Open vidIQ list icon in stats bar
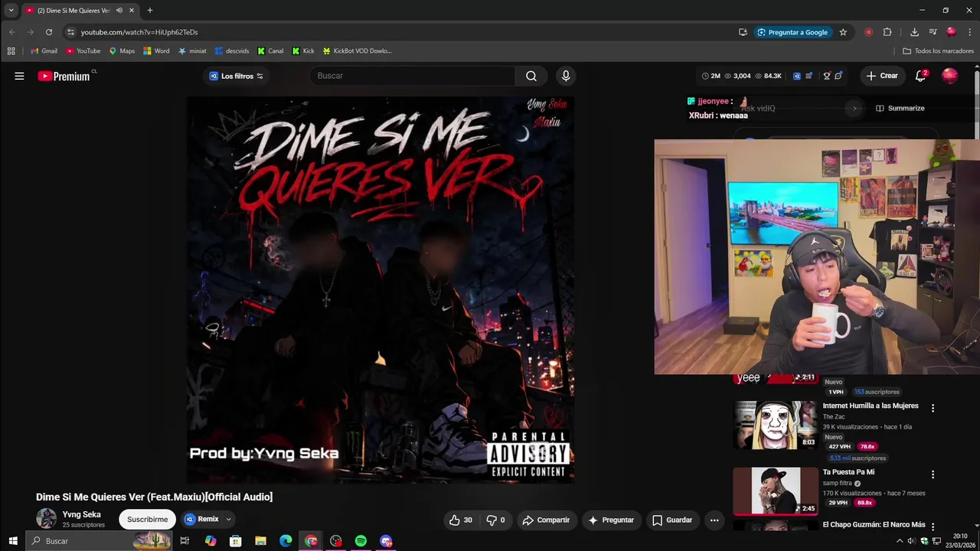 click(x=809, y=76)
